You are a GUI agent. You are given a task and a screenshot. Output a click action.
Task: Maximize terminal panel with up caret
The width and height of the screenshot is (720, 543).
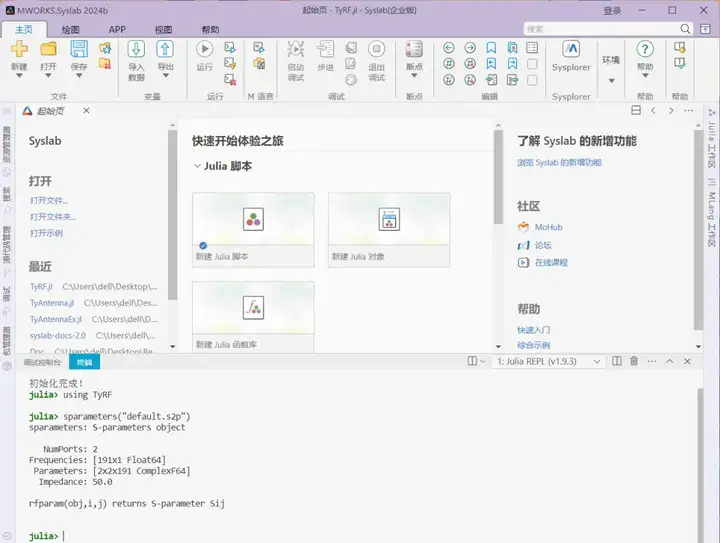(669, 361)
